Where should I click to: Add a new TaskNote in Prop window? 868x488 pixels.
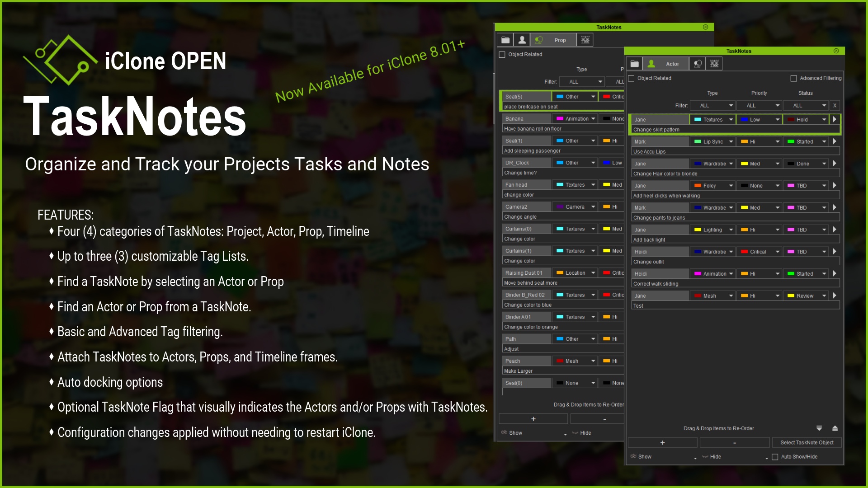533,419
